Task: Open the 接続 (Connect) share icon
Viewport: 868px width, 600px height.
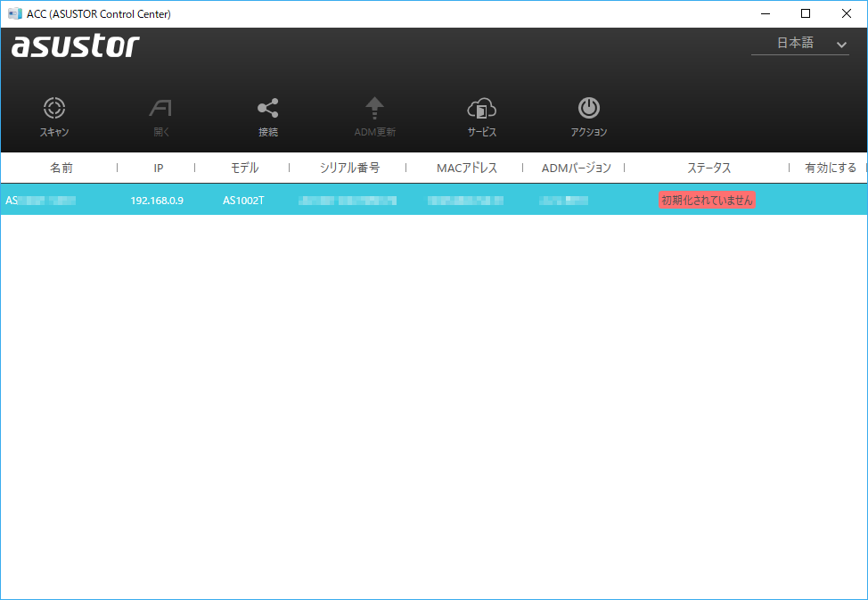Action: pyautogui.click(x=268, y=108)
